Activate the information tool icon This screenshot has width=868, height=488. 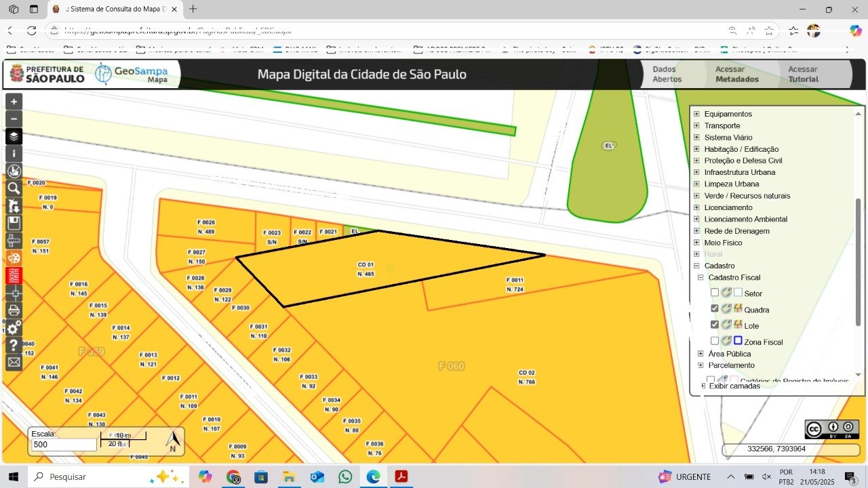(x=14, y=154)
